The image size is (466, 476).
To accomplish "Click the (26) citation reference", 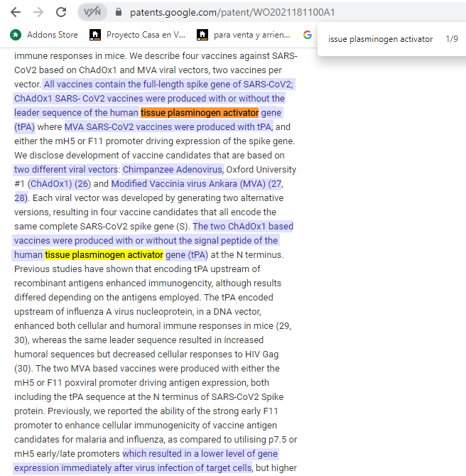I will [82, 184].
